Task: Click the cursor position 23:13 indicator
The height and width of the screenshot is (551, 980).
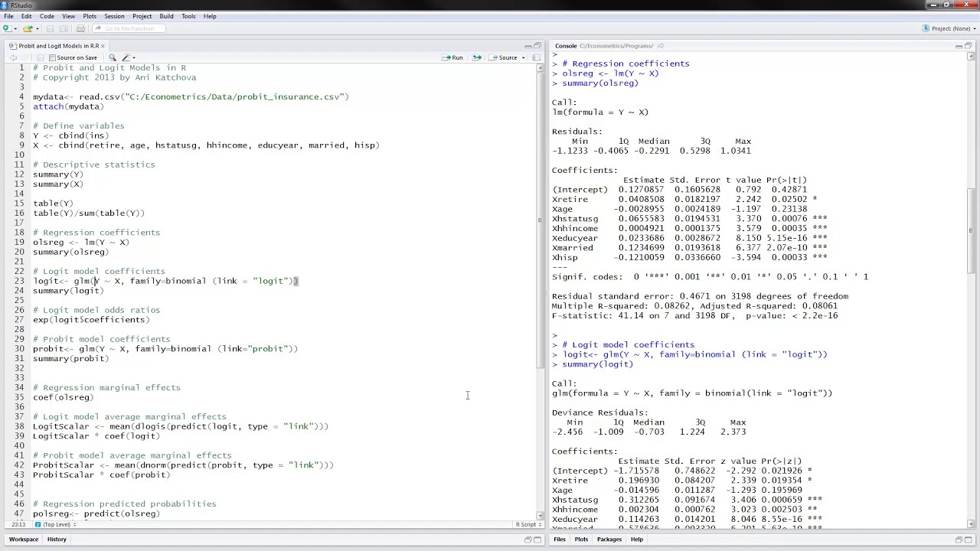Action: pyautogui.click(x=18, y=524)
